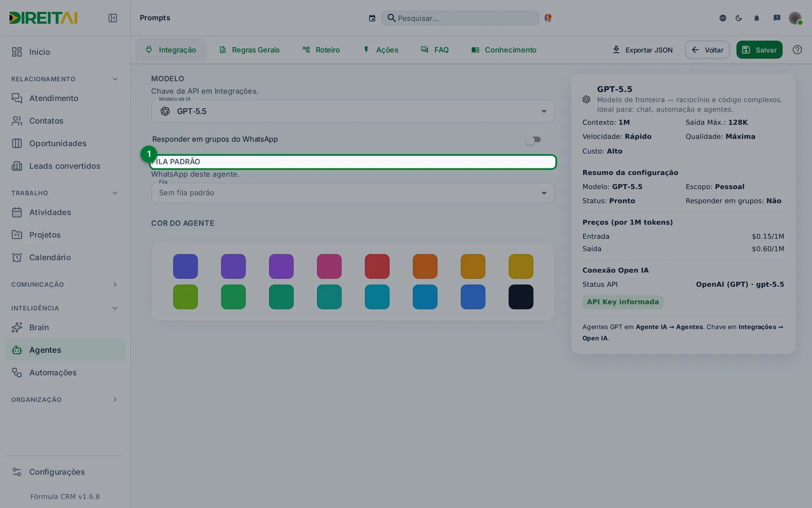Viewport: 812px width, 508px height.
Task: Toggle dark mode moon icon
Action: [739, 18]
